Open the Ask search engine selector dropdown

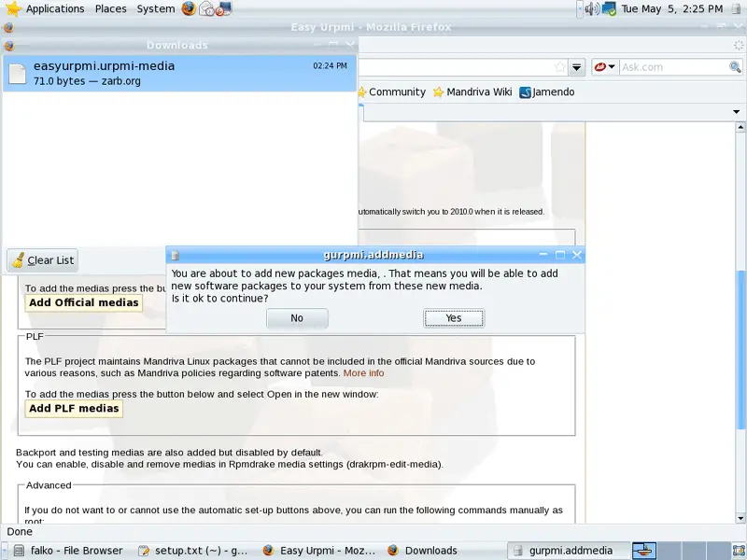point(605,67)
